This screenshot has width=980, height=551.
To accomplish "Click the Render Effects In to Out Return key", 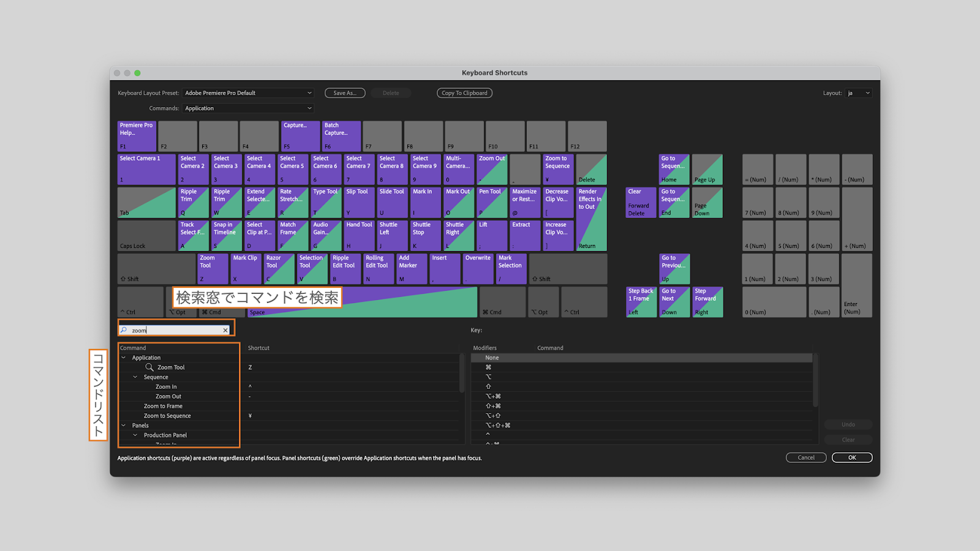I will coord(592,219).
